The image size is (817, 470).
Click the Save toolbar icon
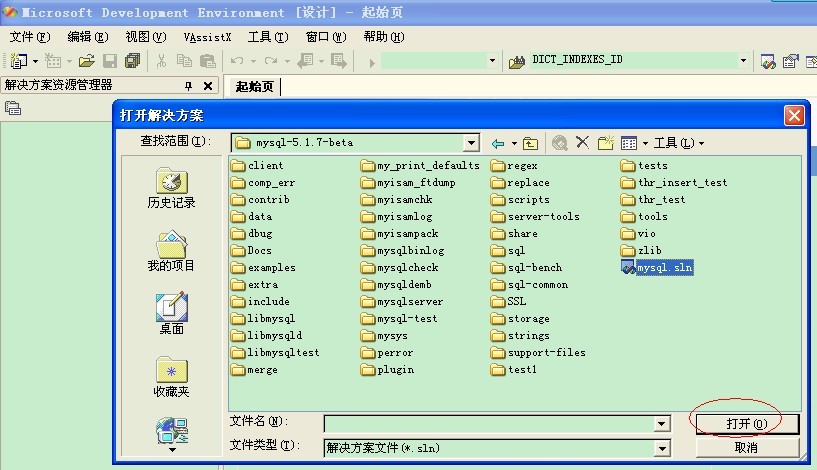tap(109, 61)
